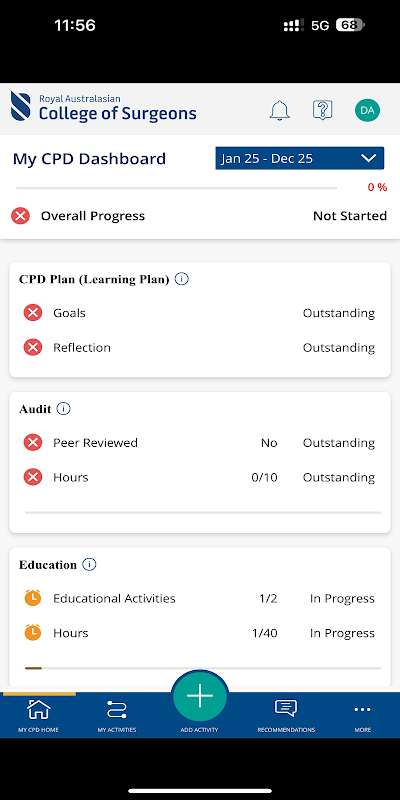Open the Jan 25 - Dec 25 period dropdown
The width and height of the screenshot is (400, 800).
[x=299, y=158]
